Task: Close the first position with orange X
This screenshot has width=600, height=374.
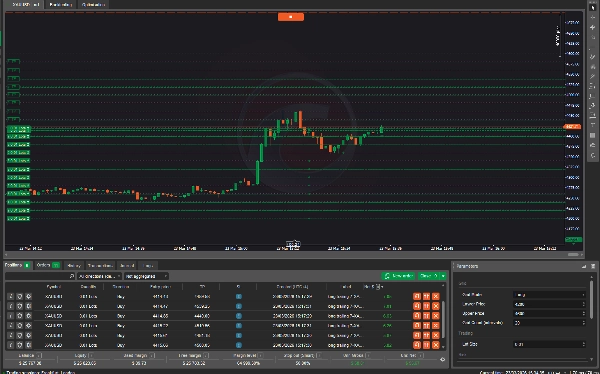Action: coord(435,296)
